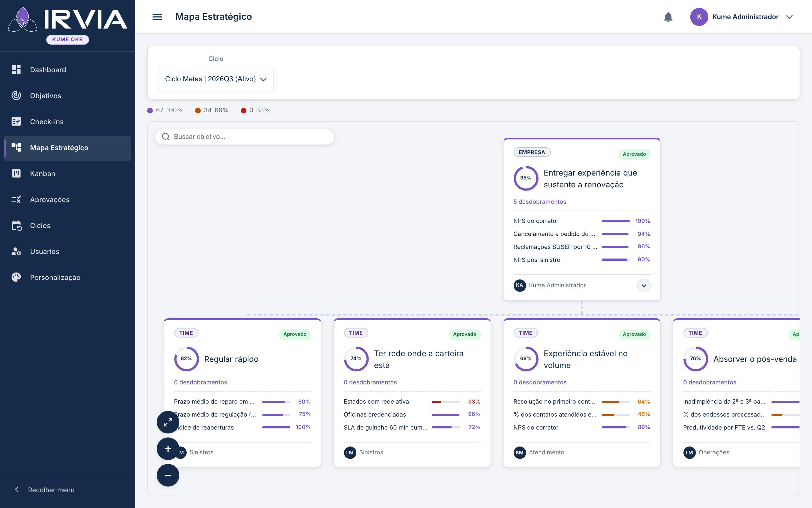Click the Ciclos calendar icon
This screenshot has height=508, width=812.
[x=16, y=225]
